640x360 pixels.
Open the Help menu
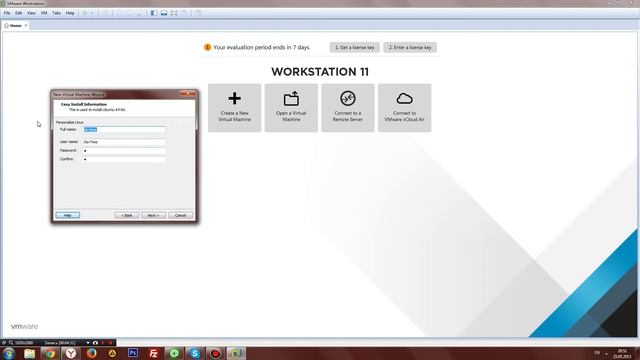pos(70,13)
